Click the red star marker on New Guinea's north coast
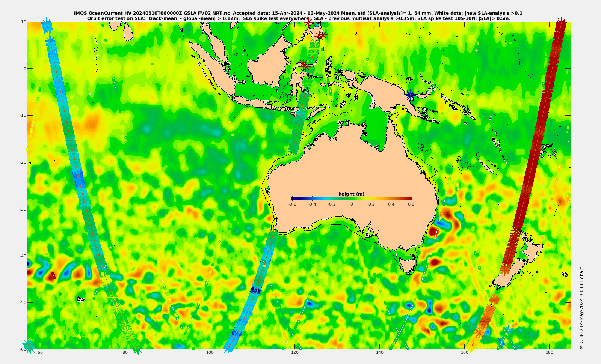This screenshot has height=364, width=601. pyautogui.click(x=388, y=82)
